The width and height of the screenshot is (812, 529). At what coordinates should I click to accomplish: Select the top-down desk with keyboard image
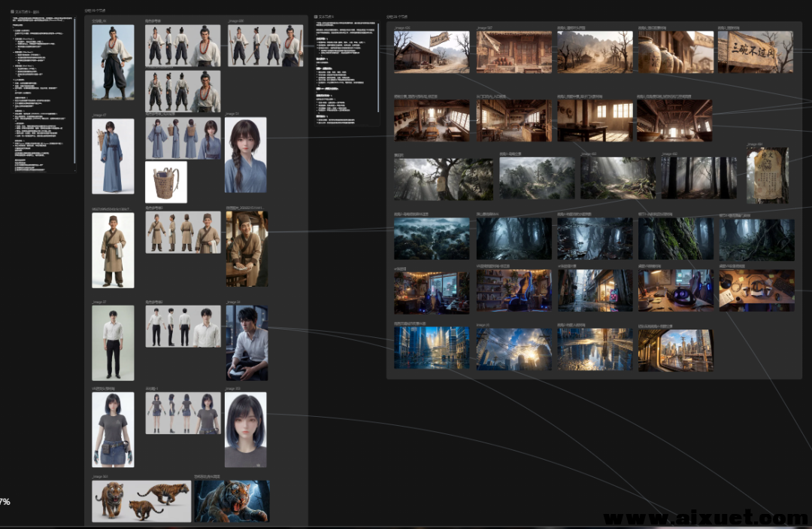[x=756, y=290]
